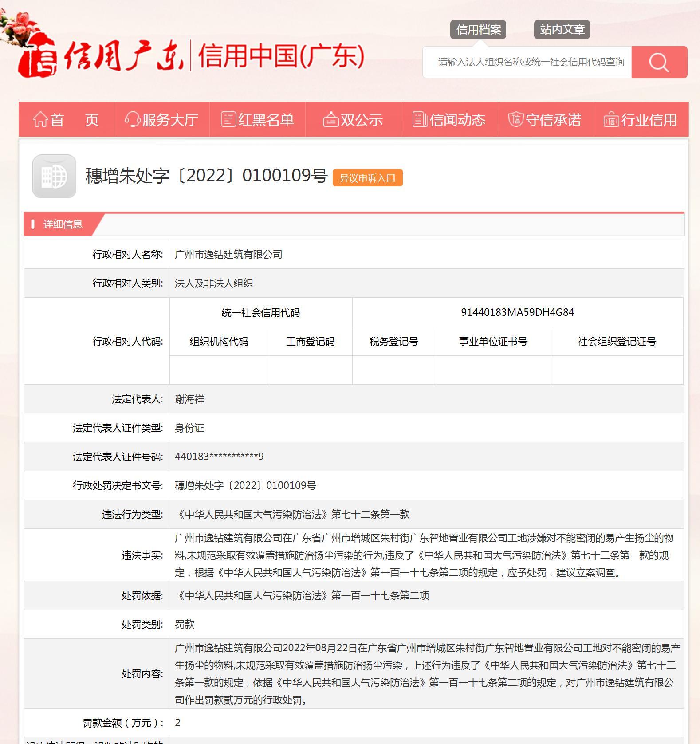
Task: Open the 行业信用 menu item
Action: (x=641, y=119)
